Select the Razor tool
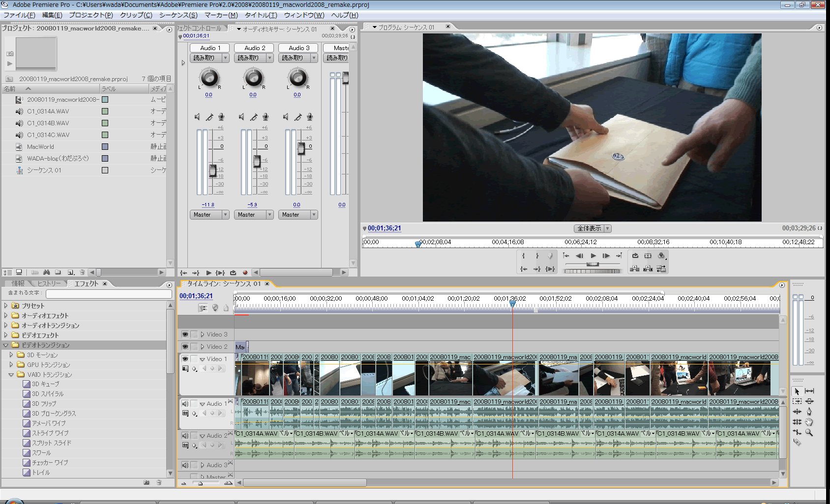This screenshot has width=830, height=504. [x=797, y=442]
